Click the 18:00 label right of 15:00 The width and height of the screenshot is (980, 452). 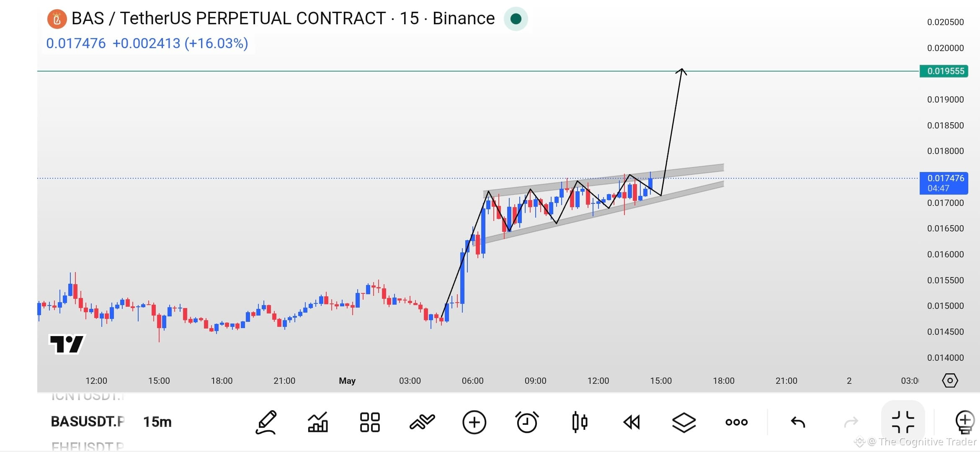[724, 381]
